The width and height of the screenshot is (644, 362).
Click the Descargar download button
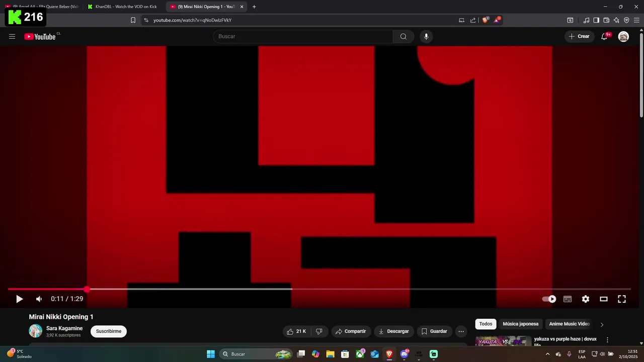(x=393, y=331)
